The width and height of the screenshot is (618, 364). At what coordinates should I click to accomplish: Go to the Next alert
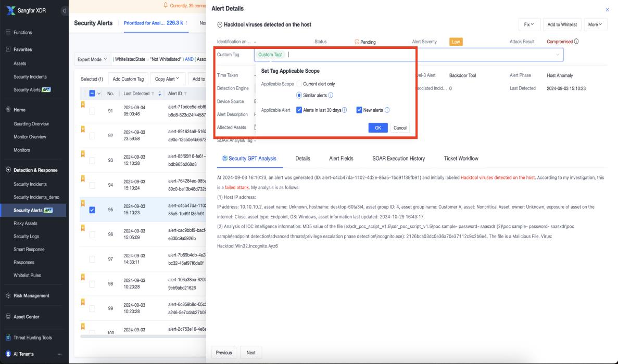tap(251, 353)
